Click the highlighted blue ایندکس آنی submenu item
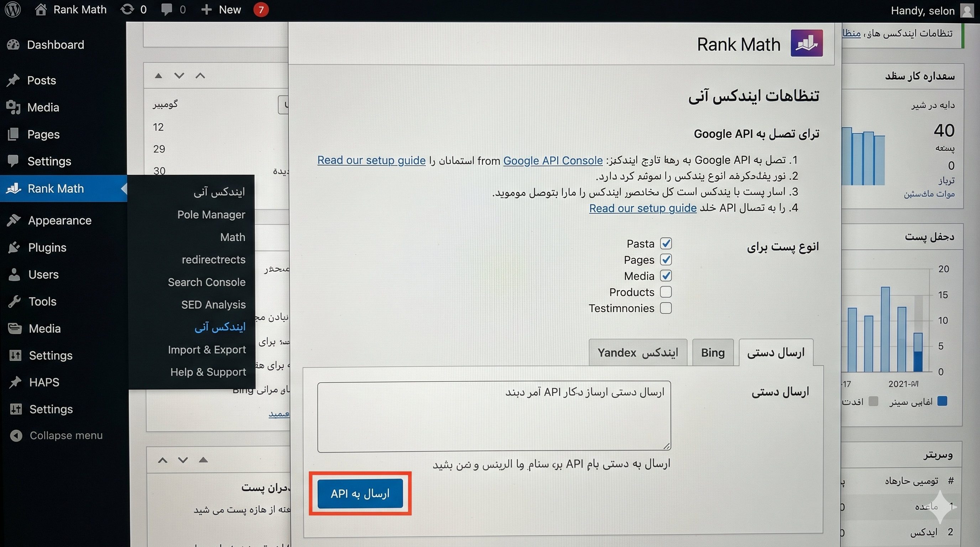Screen dimensions: 980x547 point(220,327)
